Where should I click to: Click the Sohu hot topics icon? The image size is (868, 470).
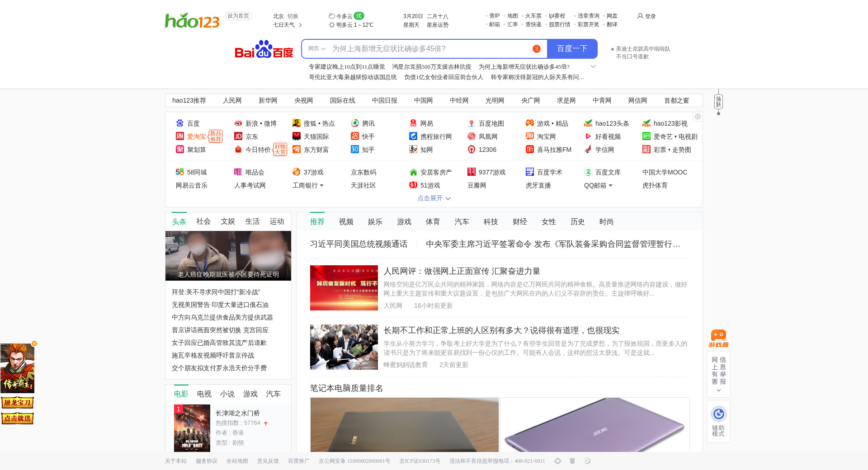[x=297, y=123]
